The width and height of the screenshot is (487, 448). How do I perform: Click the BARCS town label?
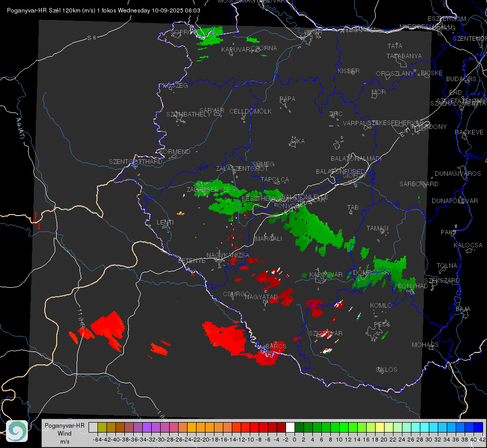point(276,346)
